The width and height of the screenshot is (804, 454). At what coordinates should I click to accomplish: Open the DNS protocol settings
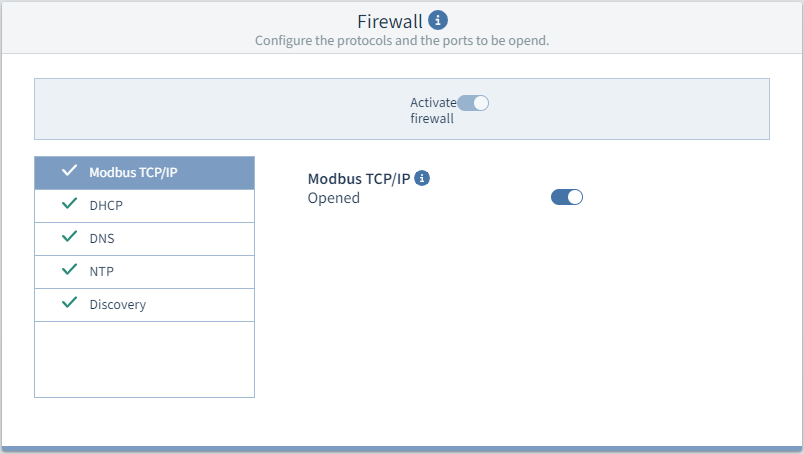click(145, 239)
